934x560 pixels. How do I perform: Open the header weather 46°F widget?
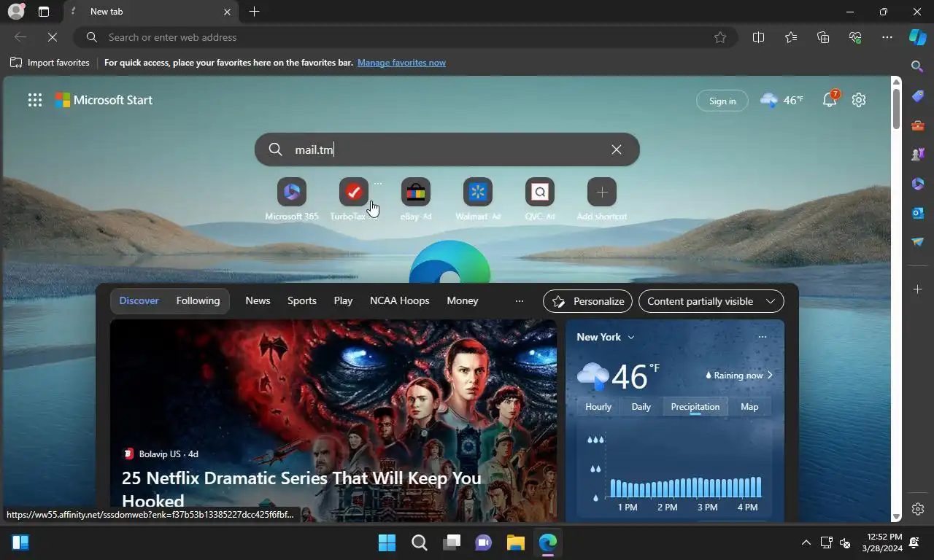[781, 100]
